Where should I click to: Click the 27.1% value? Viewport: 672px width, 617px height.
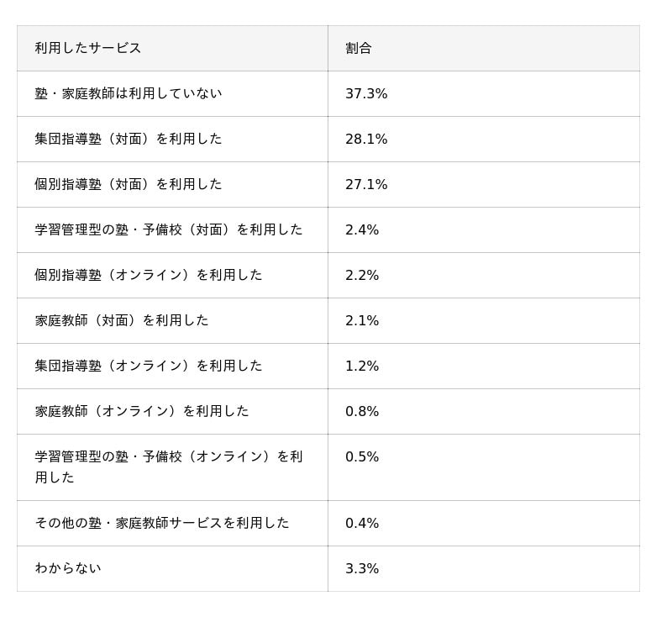pos(366,184)
